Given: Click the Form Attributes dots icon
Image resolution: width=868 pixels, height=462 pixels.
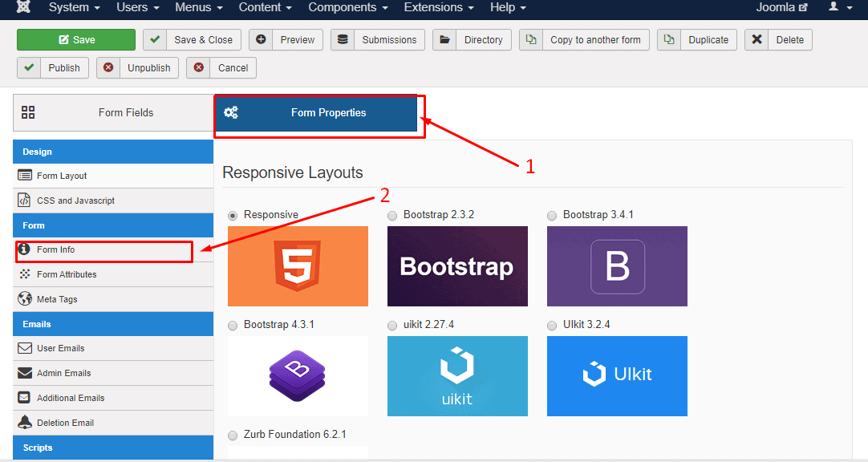Looking at the screenshot, I should click(x=25, y=274).
